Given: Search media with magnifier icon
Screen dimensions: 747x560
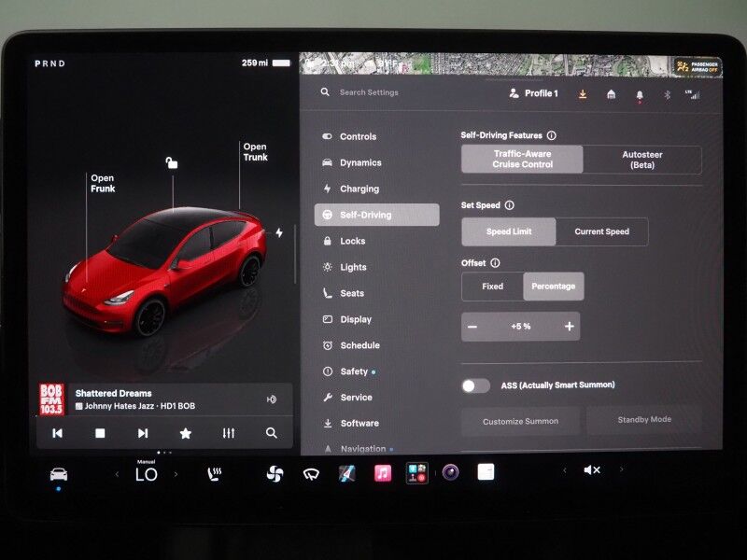Looking at the screenshot, I should point(272,433).
